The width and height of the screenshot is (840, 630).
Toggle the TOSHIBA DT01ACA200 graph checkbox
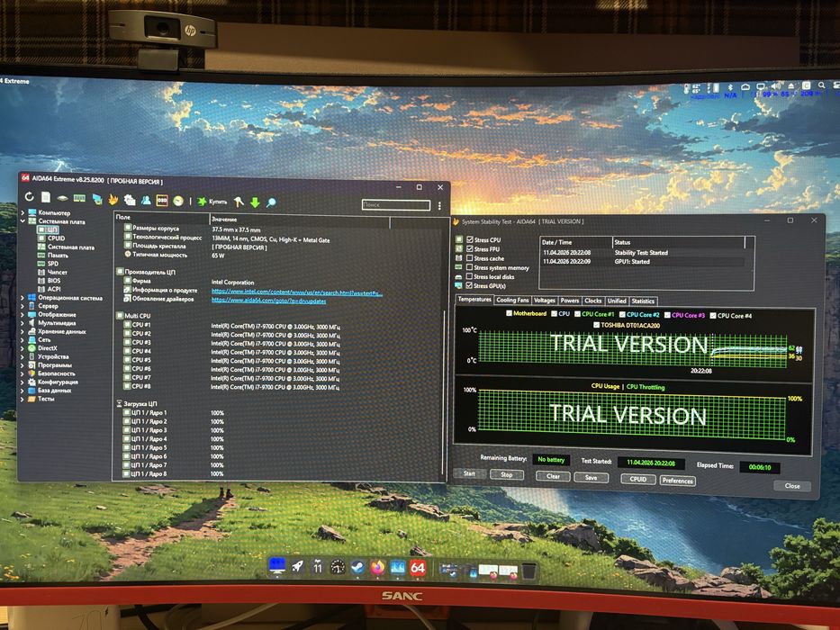(x=596, y=325)
